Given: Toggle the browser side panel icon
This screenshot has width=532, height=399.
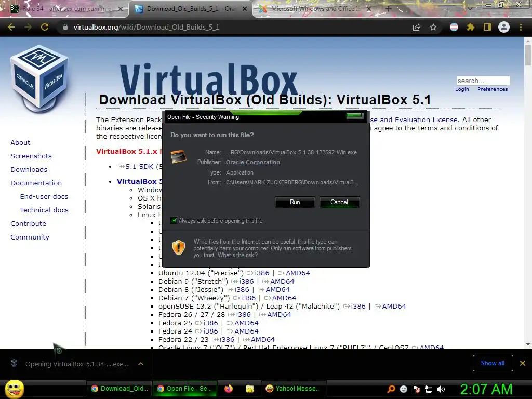Looking at the screenshot, I should (487, 27).
